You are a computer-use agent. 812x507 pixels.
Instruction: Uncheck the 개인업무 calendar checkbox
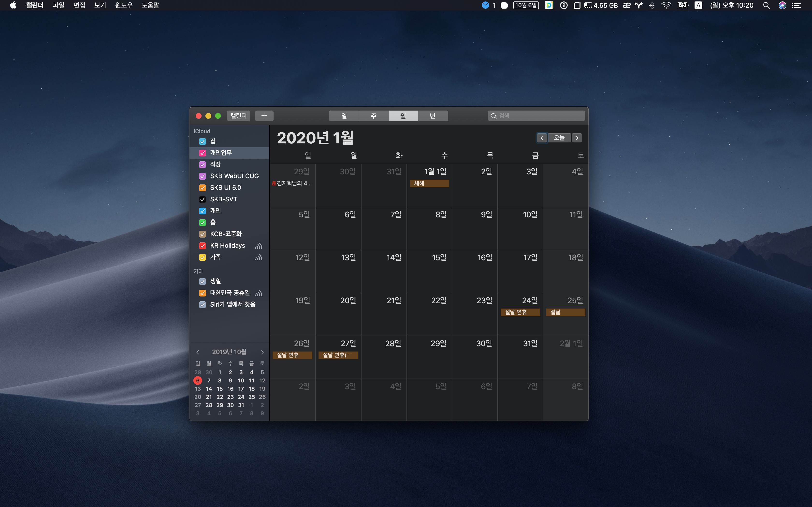coord(202,153)
